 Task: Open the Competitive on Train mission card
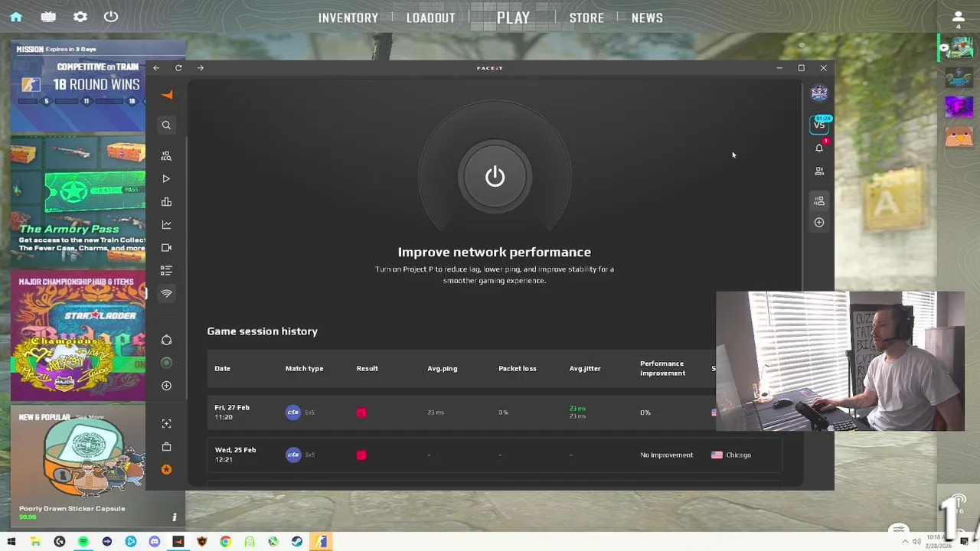(x=78, y=86)
